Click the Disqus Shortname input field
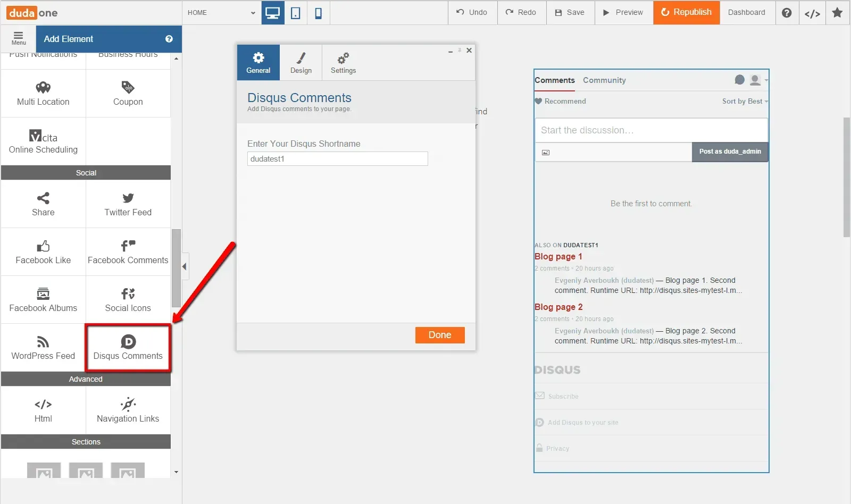The image size is (851, 504). (x=338, y=159)
